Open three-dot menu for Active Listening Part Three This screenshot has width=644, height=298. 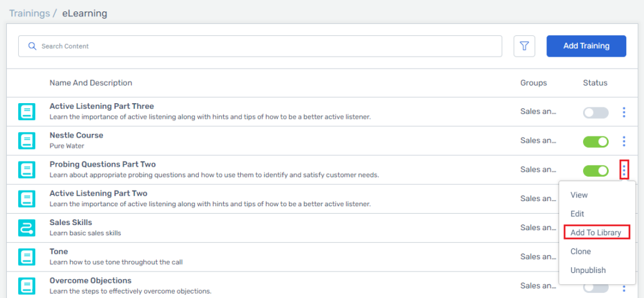pos(624,112)
